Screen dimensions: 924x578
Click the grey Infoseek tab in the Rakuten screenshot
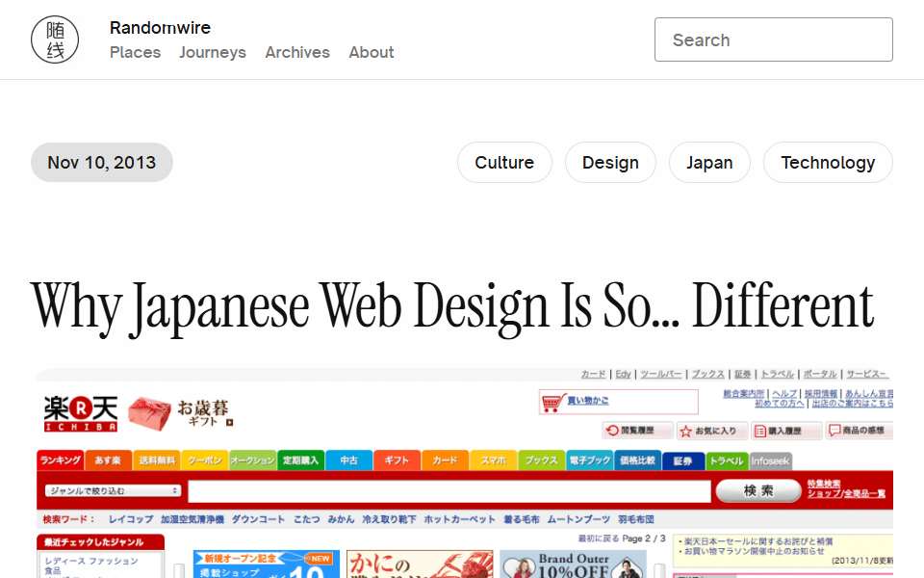(770, 460)
